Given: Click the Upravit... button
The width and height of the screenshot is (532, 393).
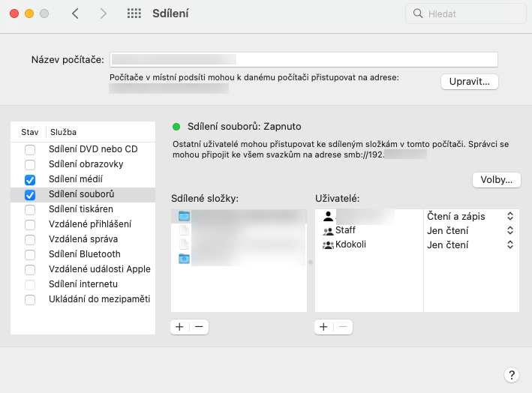Looking at the screenshot, I should coord(469,81).
